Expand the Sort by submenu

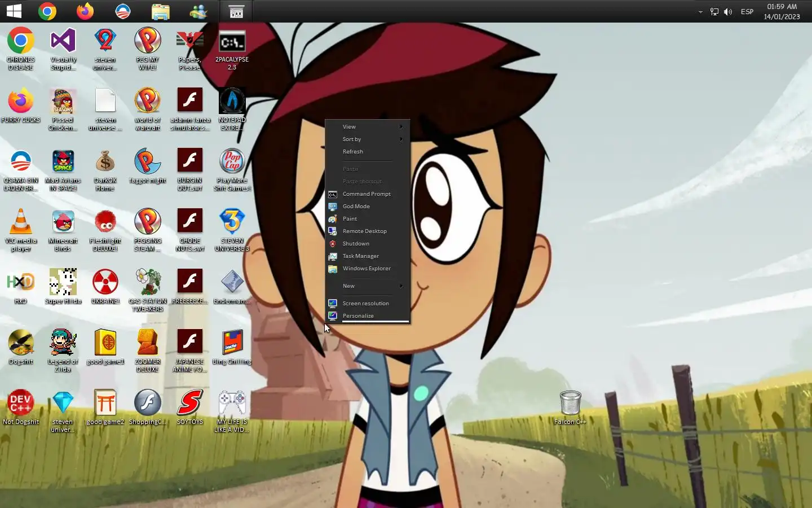pos(368,139)
